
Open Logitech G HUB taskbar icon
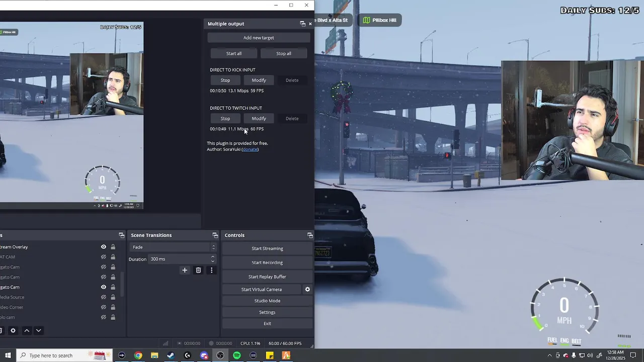[x=187, y=355]
